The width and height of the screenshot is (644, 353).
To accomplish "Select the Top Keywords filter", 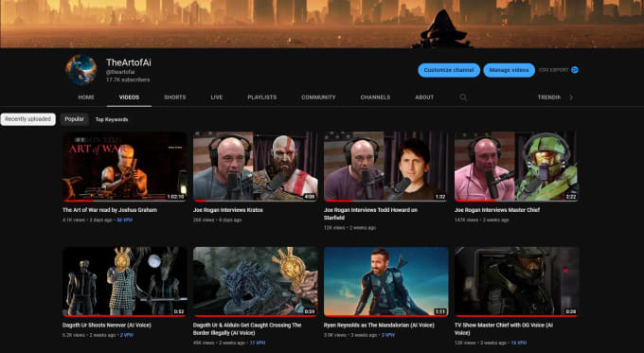I will point(112,119).
